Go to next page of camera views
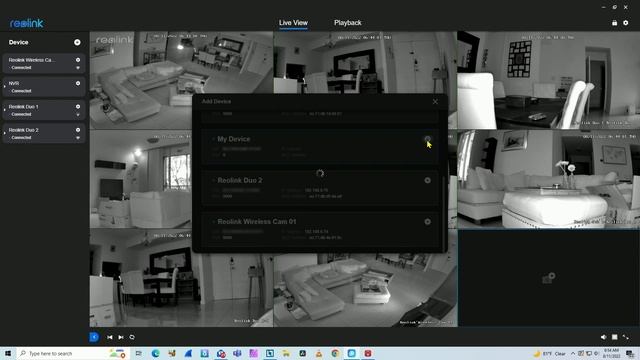Image resolution: width=640 pixels, height=360 pixels. click(x=121, y=337)
